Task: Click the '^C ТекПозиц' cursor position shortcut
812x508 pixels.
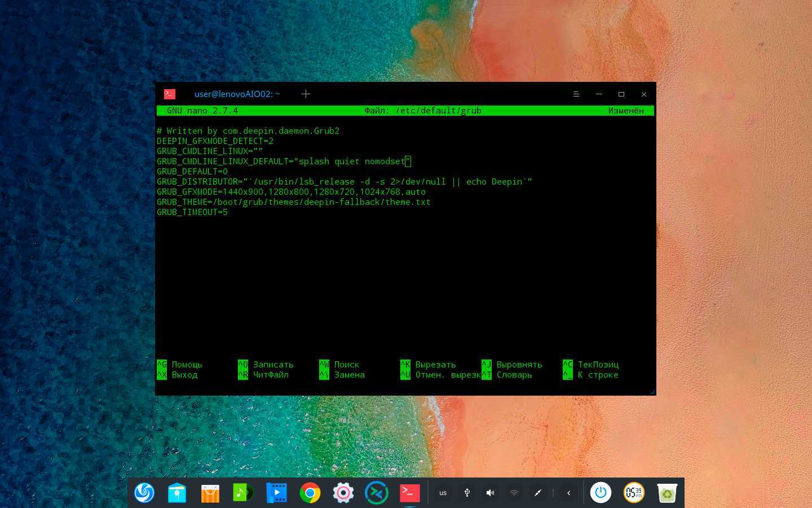Action: 591,365
